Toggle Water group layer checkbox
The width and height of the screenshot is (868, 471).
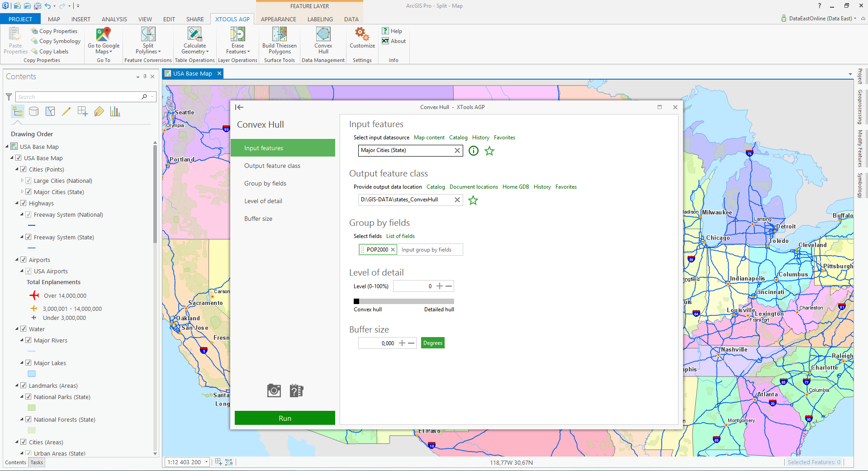24,329
